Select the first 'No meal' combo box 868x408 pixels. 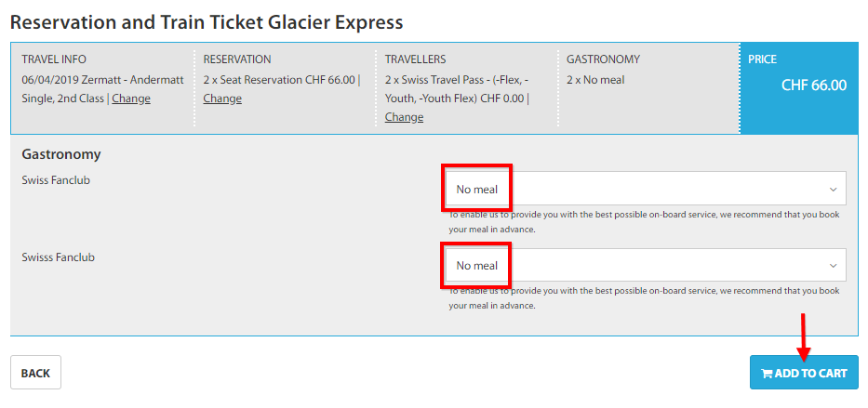[x=648, y=189]
